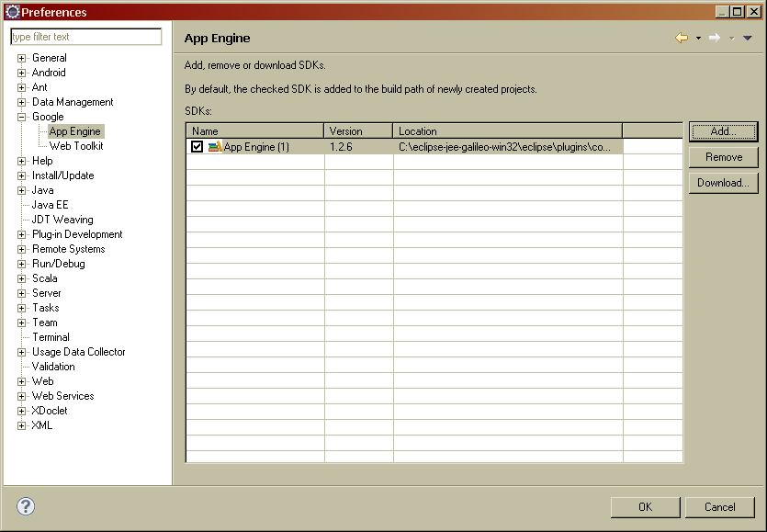Select the Validation preference page

tap(53, 366)
